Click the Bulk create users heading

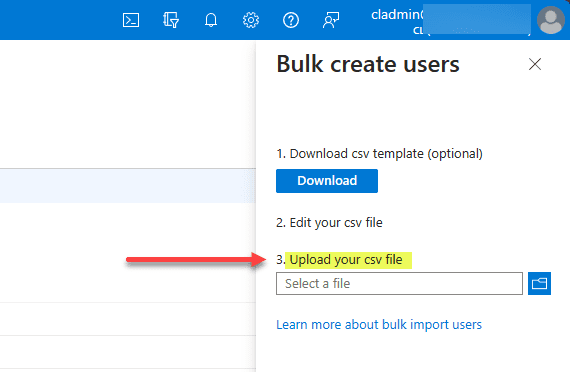(368, 64)
